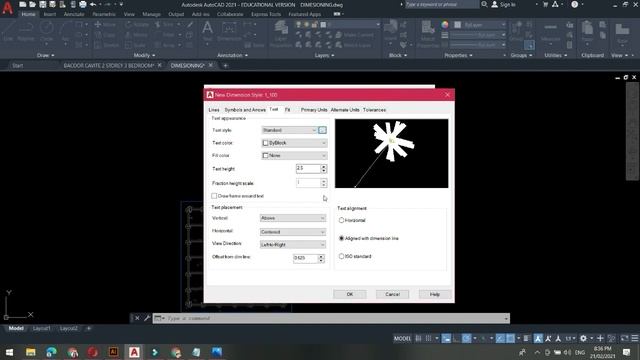Open the Help question mark icon
The height and width of the screenshot is (360, 640).
(575, 4)
